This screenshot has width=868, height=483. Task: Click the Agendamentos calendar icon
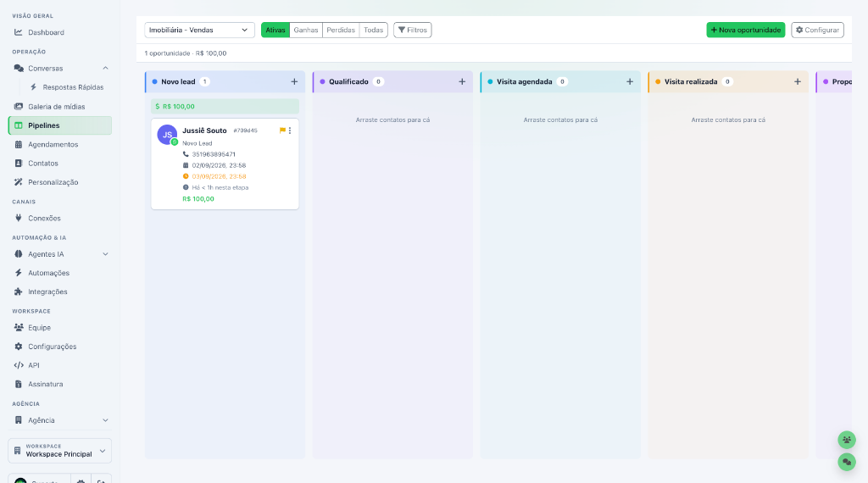[x=19, y=144]
